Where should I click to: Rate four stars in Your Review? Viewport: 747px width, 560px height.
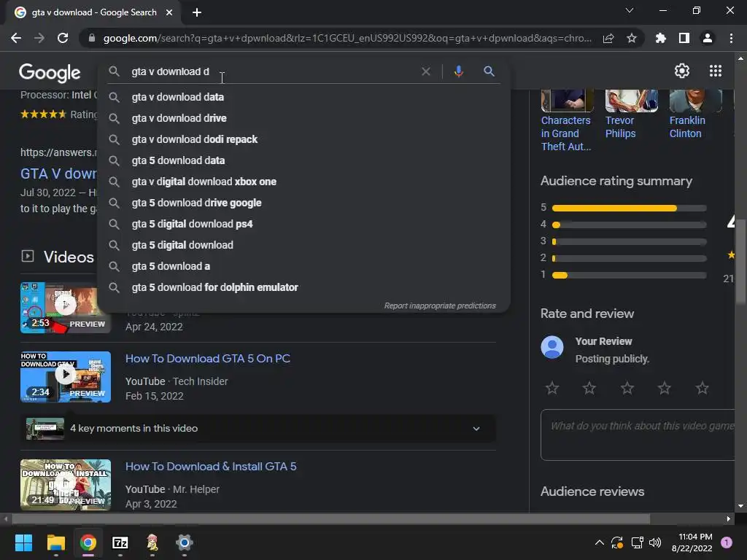[x=664, y=388]
